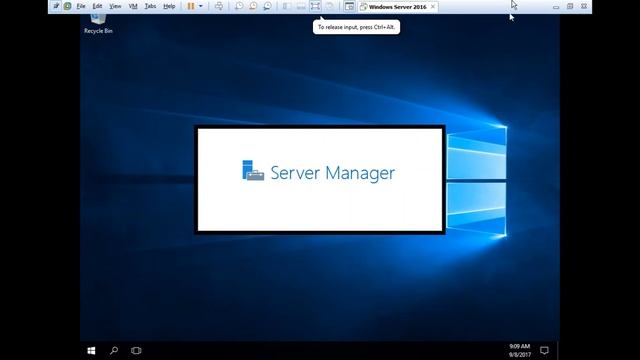Open the Help menu
Image resolution: width=640 pixels, height=360 pixels.
click(169, 6)
